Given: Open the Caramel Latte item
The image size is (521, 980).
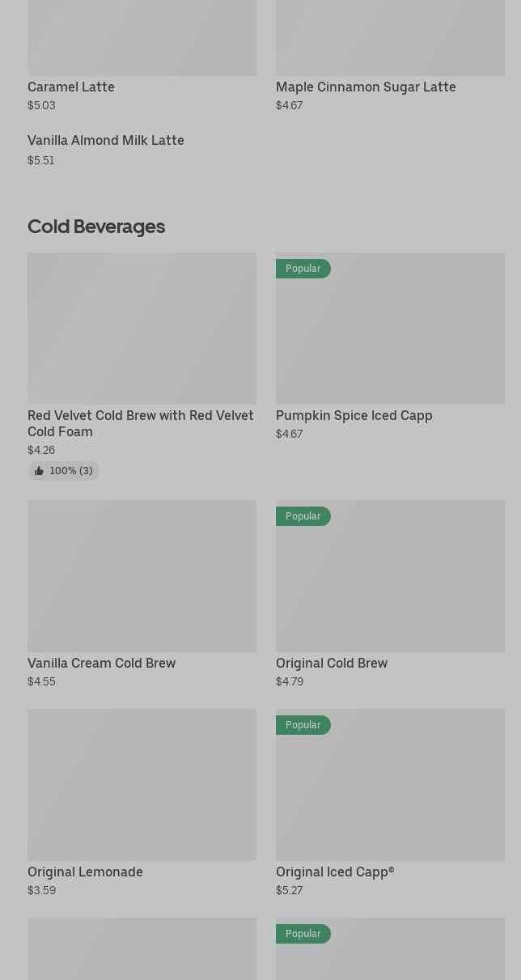Looking at the screenshot, I should pyautogui.click(x=71, y=87).
